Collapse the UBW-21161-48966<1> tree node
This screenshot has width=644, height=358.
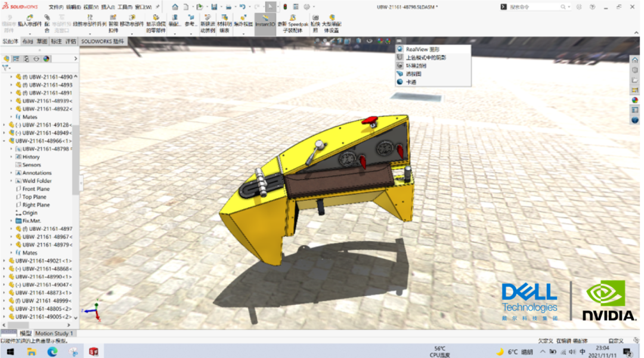point(4,141)
